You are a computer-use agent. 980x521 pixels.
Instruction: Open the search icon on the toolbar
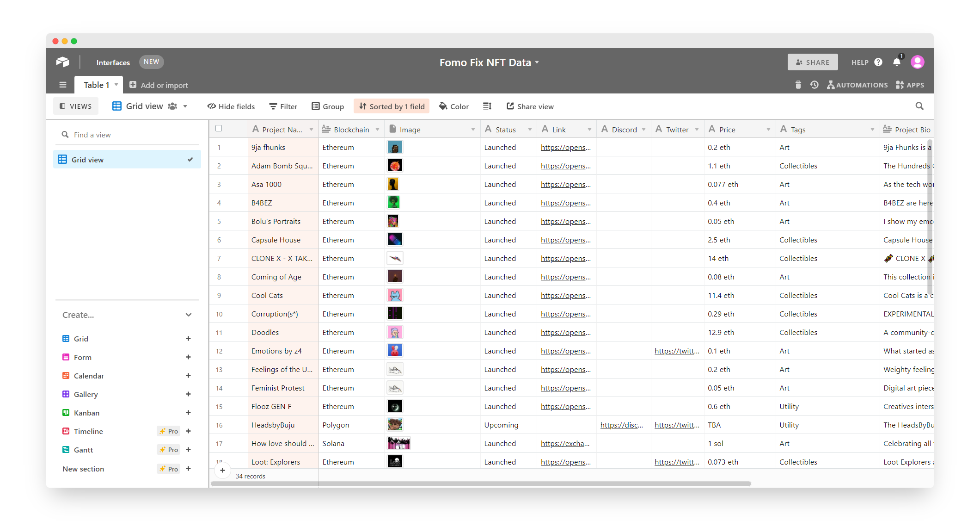pos(919,106)
